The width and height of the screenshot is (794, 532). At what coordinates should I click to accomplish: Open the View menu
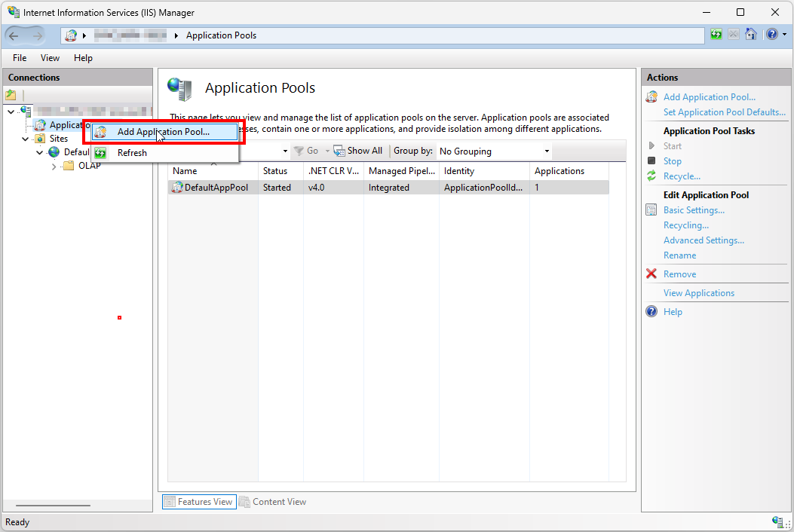point(50,58)
